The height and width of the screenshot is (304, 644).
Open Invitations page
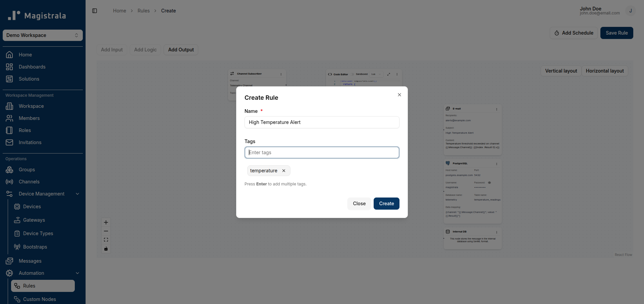tap(43, 142)
